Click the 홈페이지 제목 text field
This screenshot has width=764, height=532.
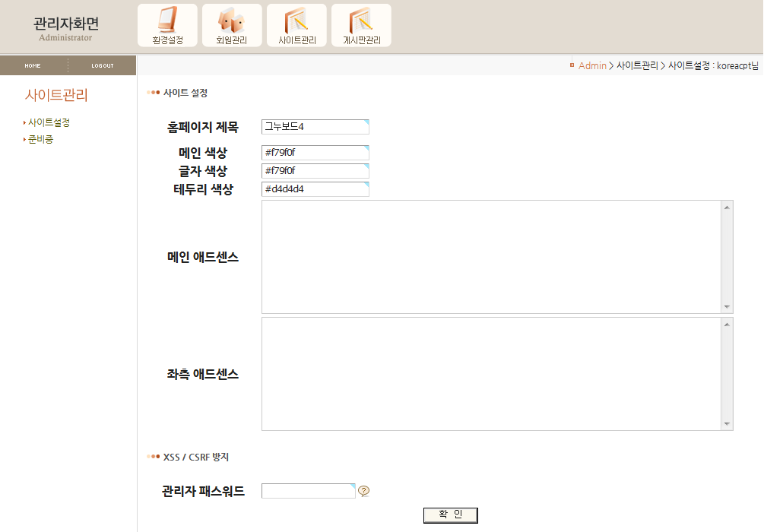[x=315, y=127]
